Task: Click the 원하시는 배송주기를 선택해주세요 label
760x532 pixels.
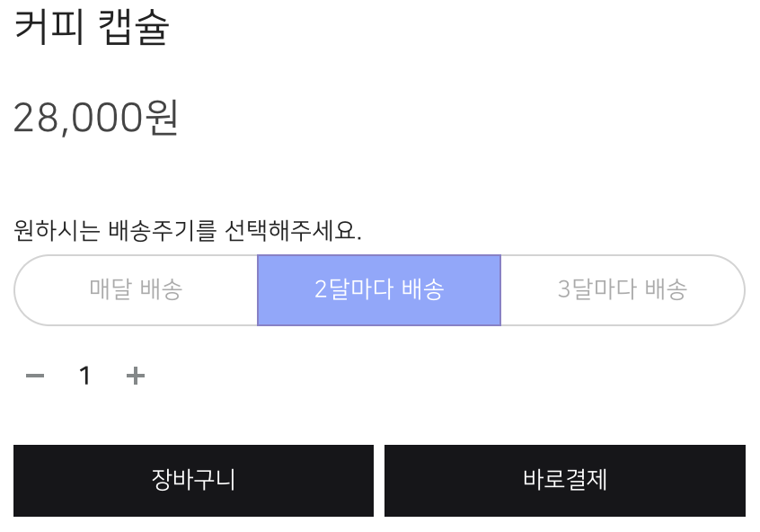Action: [188, 231]
